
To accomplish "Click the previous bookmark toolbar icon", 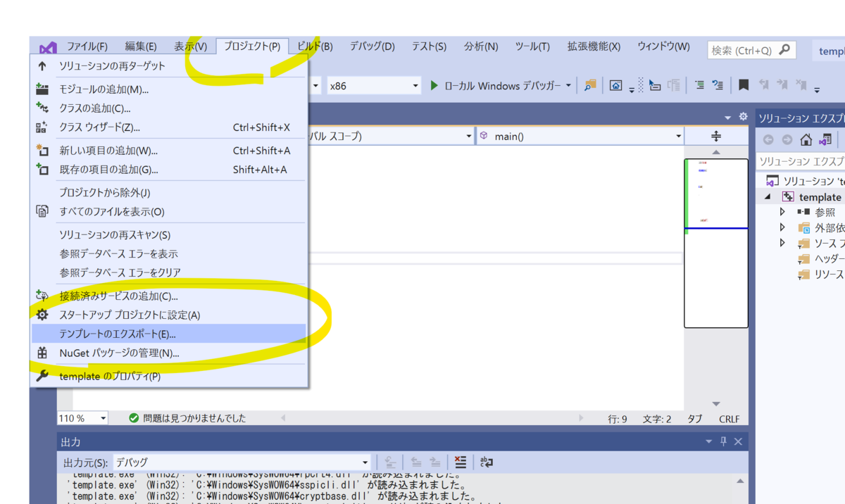I will tap(763, 85).
